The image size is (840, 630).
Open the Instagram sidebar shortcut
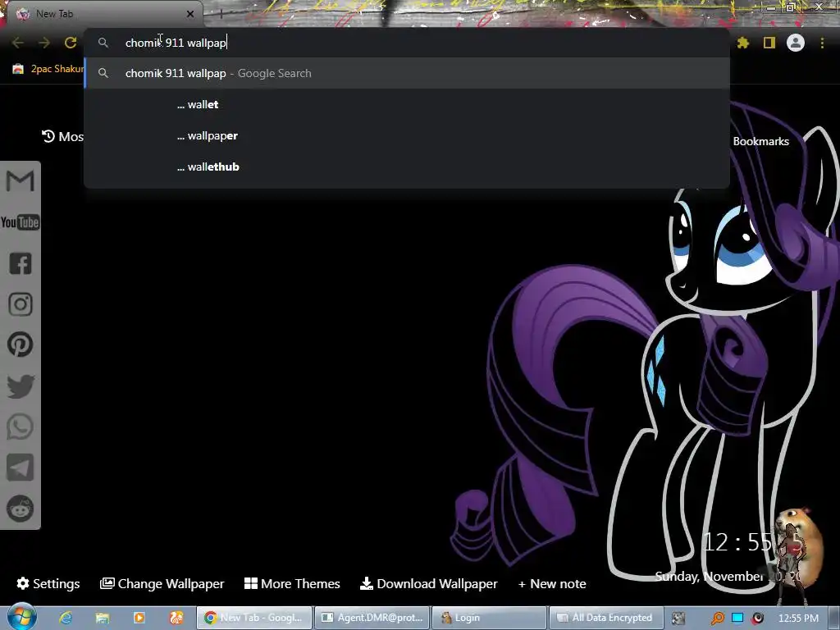(21, 304)
